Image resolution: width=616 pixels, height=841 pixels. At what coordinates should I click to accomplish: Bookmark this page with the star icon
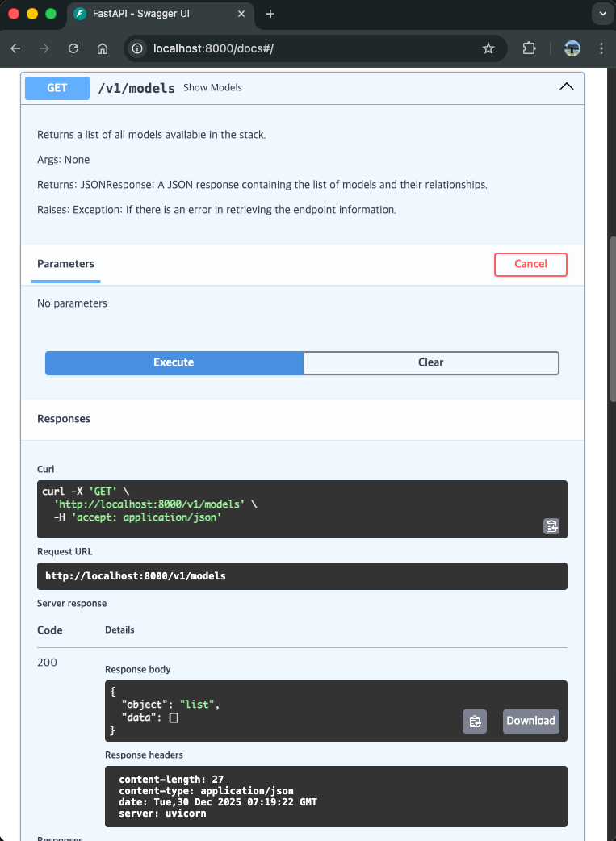point(488,48)
